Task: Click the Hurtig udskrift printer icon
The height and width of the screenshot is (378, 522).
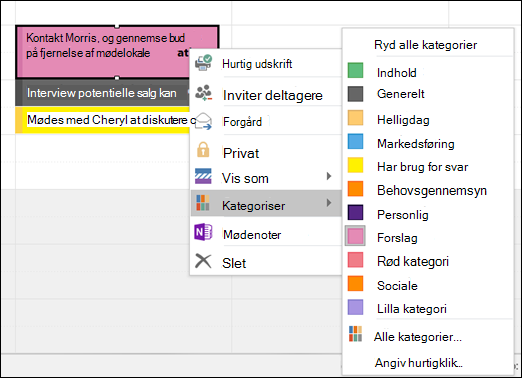Action: [x=203, y=63]
